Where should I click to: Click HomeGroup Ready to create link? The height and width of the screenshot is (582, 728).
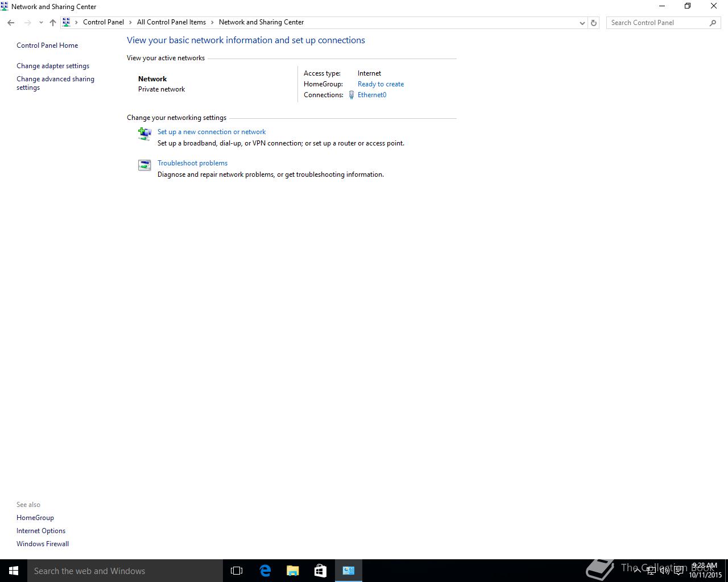(380, 84)
